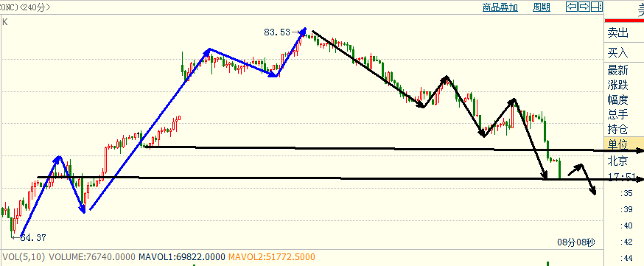This screenshot has width=644, height=266.
Task: Click the left arrow navigation icon
Action: click(x=571, y=7)
